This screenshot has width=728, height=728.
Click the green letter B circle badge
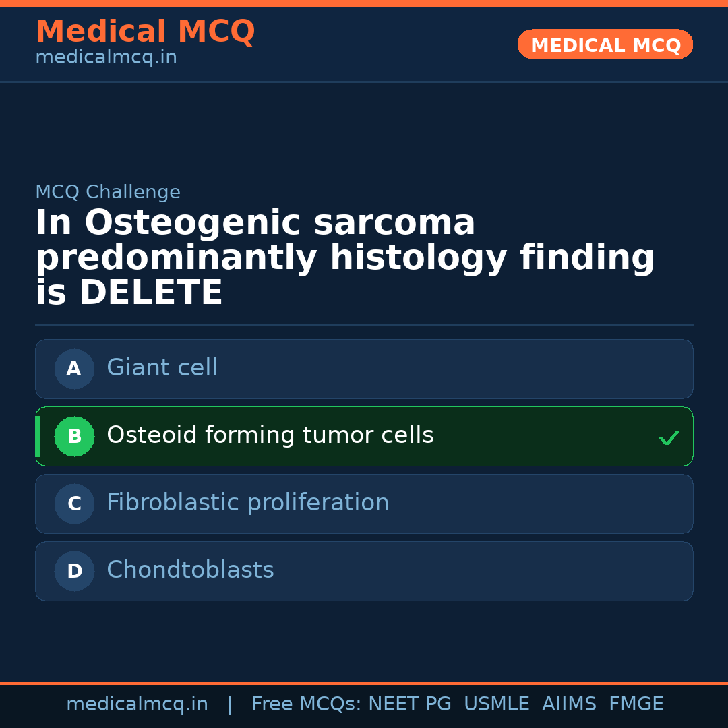pos(74,436)
